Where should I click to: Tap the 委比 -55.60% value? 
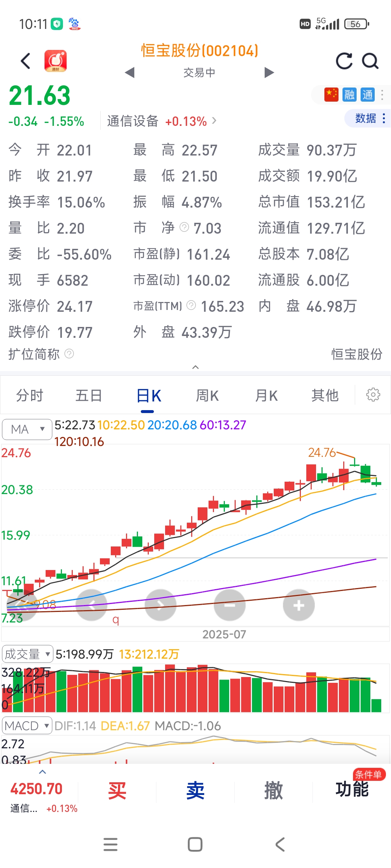pyautogui.click(x=84, y=254)
